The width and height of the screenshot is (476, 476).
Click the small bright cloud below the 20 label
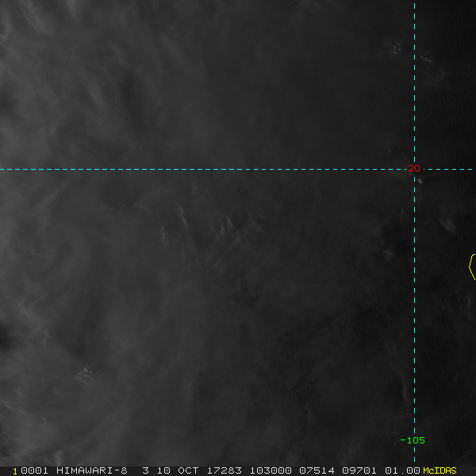(x=420, y=181)
